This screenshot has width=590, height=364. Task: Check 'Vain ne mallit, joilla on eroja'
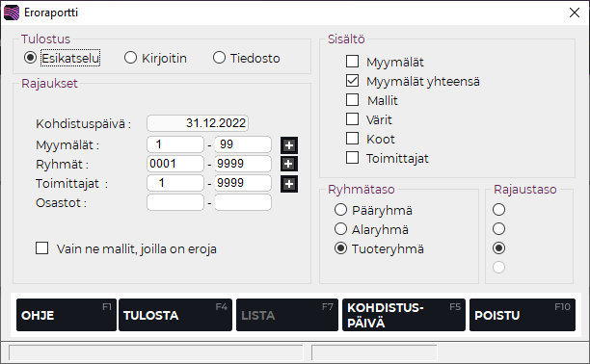41,248
